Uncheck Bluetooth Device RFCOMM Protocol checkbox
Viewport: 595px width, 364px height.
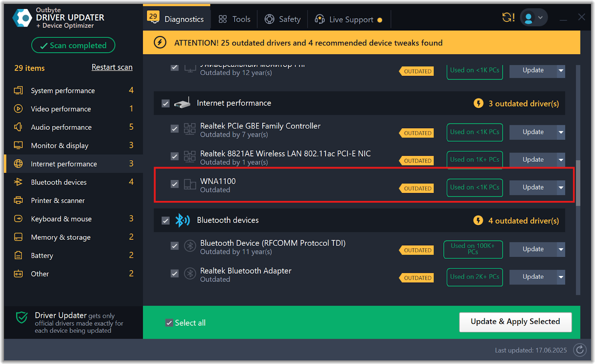pyautogui.click(x=174, y=246)
